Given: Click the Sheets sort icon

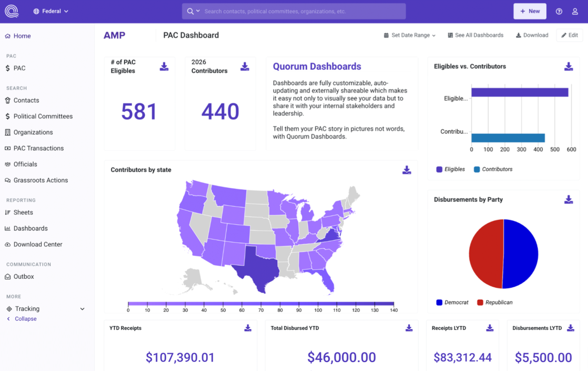Looking at the screenshot, I should point(8,212).
